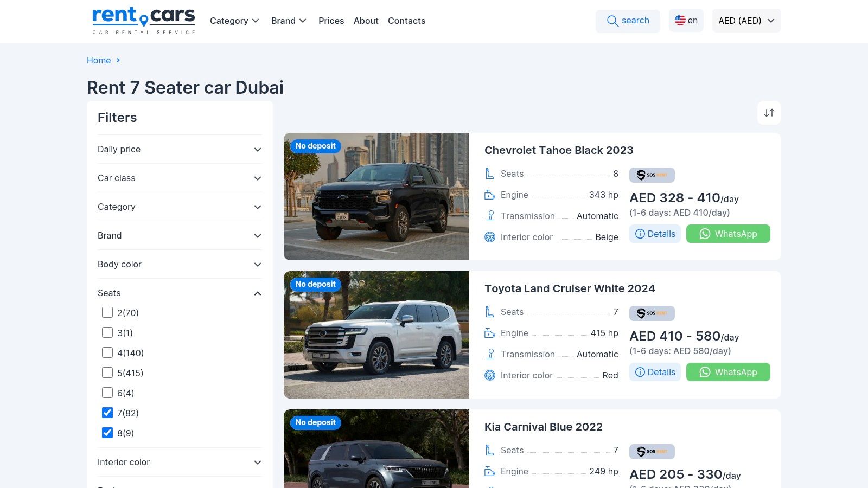The image size is (868, 488).
Task: Open the sort order icon above car listings
Action: pos(769,113)
